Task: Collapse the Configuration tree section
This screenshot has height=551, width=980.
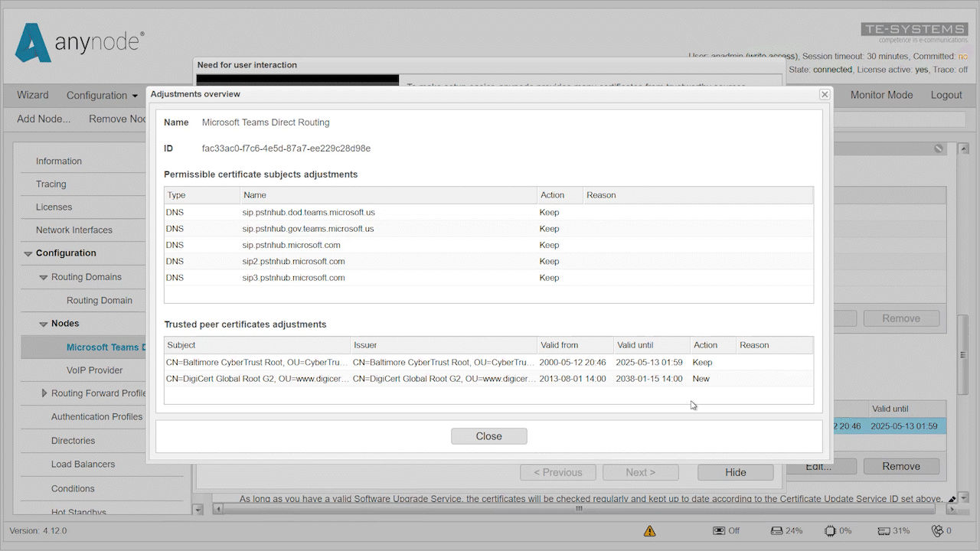Action: point(28,253)
